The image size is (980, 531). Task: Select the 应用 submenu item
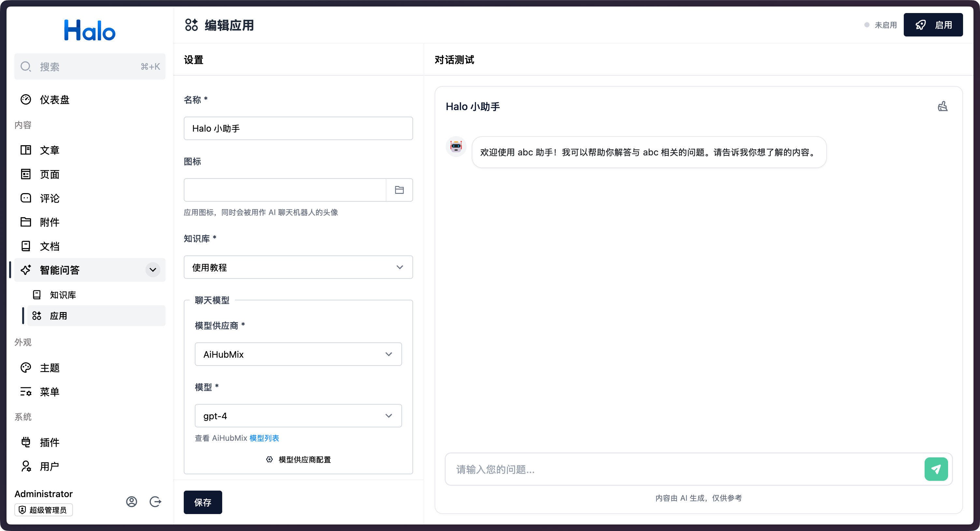tap(96, 316)
